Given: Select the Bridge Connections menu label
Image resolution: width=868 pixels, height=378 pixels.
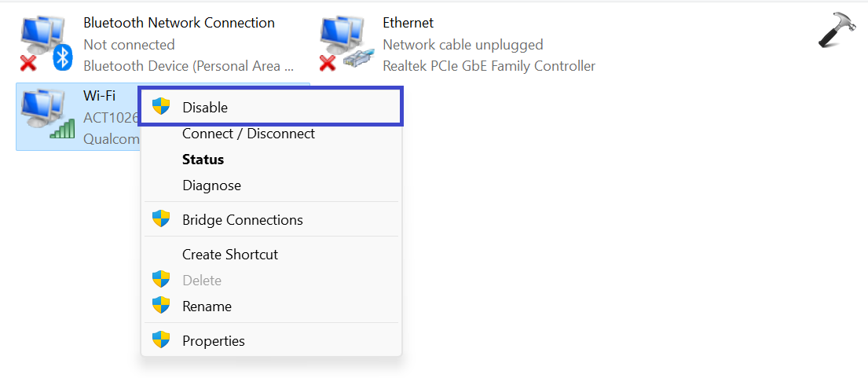Looking at the screenshot, I should click(242, 220).
